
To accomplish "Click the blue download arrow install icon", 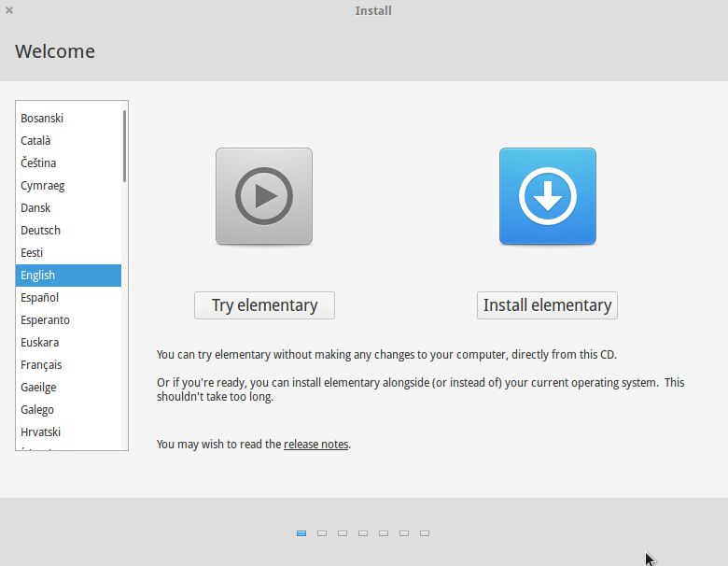I will coord(547,196).
